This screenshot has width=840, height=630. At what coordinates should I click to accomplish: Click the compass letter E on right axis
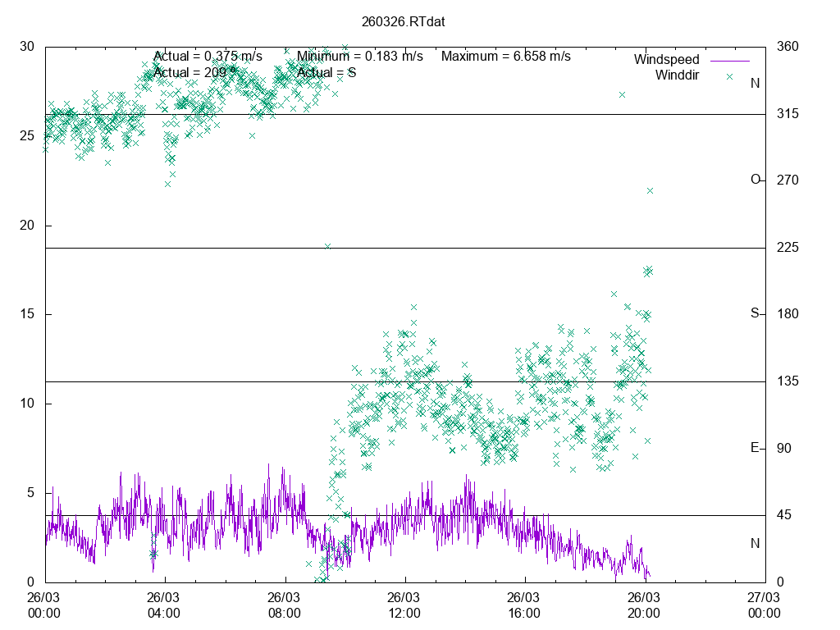coord(755,448)
